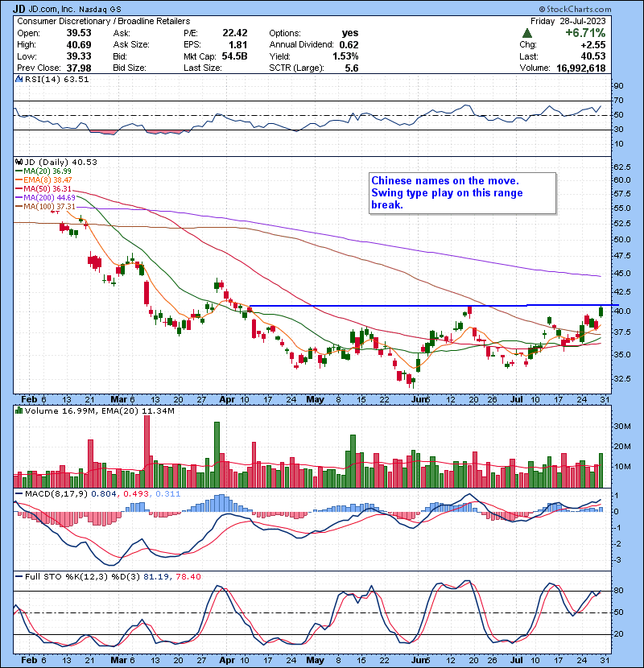Viewport: 644px width, 668px height.
Task: Click the 90 label on RSI axis
Action: tap(618, 85)
